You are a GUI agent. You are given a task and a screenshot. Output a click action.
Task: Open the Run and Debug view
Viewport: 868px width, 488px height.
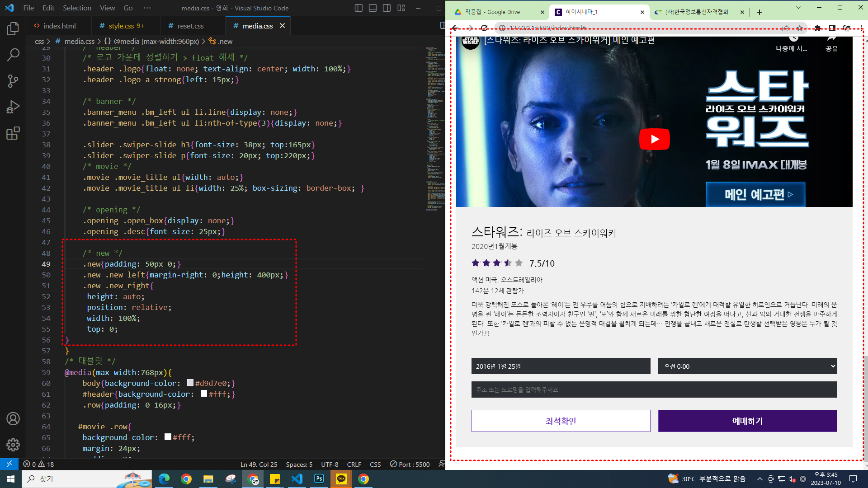[x=13, y=107]
